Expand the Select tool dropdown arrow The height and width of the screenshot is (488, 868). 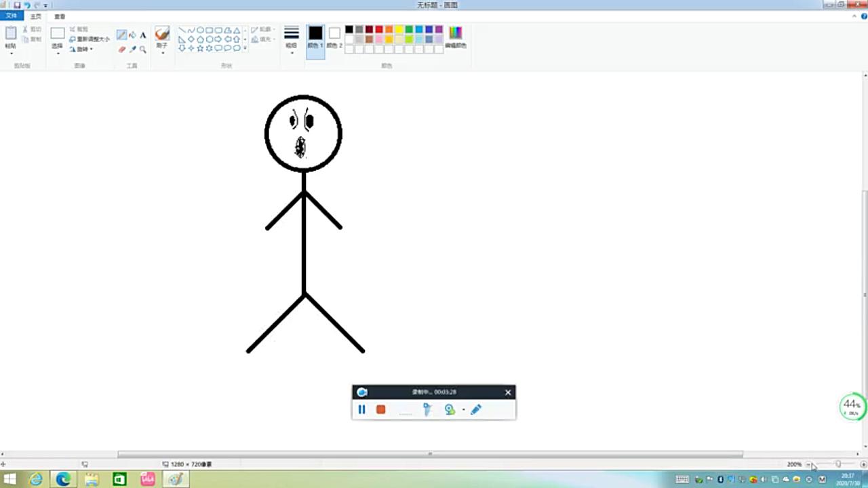click(x=58, y=53)
